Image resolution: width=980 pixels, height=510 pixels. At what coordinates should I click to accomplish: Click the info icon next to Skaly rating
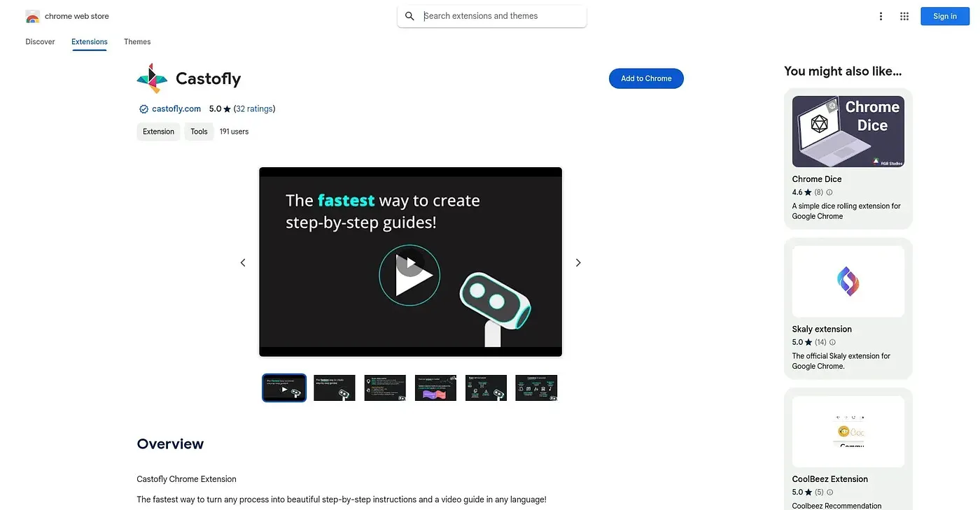click(x=832, y=342)
